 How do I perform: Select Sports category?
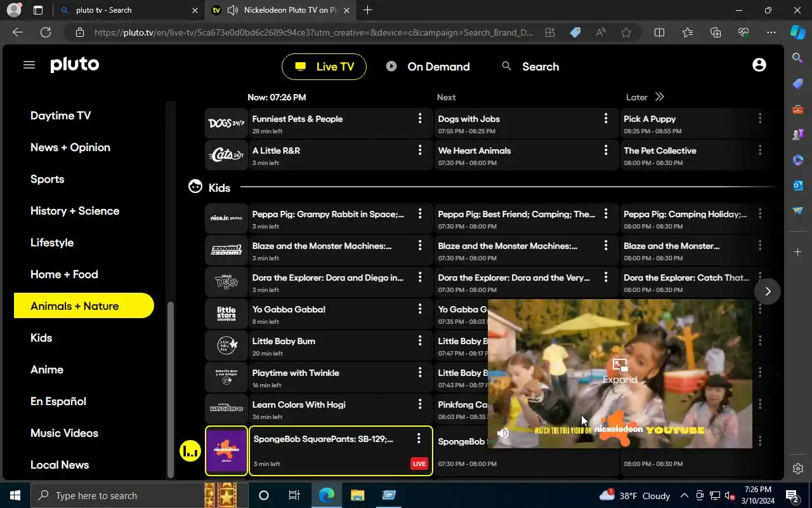pyautogui.click(x=48, y=179)
